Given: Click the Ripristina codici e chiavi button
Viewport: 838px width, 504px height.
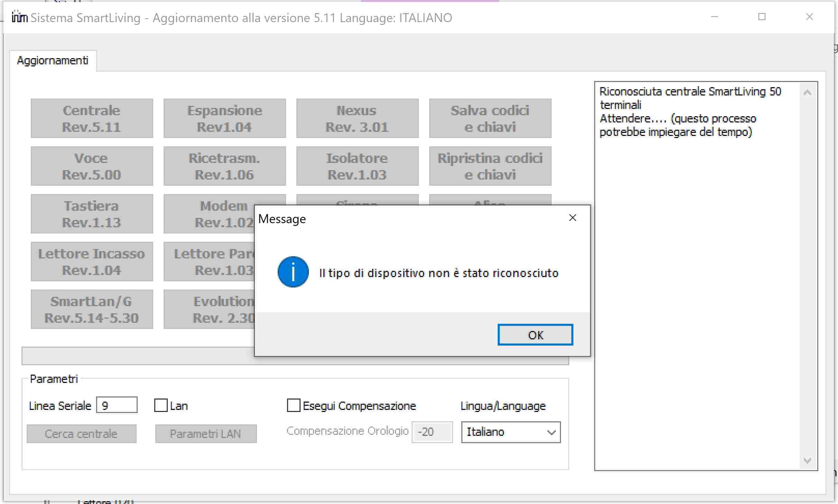Looking at the screenshot, I should (490, 166).
